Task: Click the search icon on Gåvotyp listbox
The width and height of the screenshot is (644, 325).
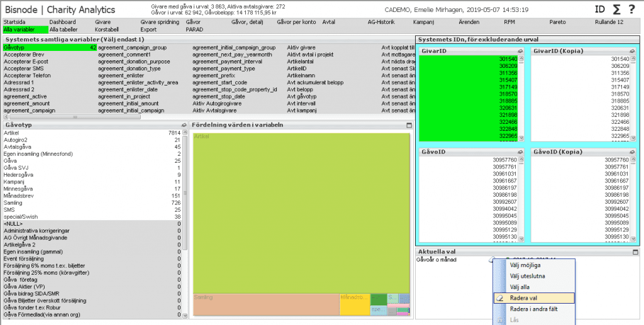Action: (184, 125)
